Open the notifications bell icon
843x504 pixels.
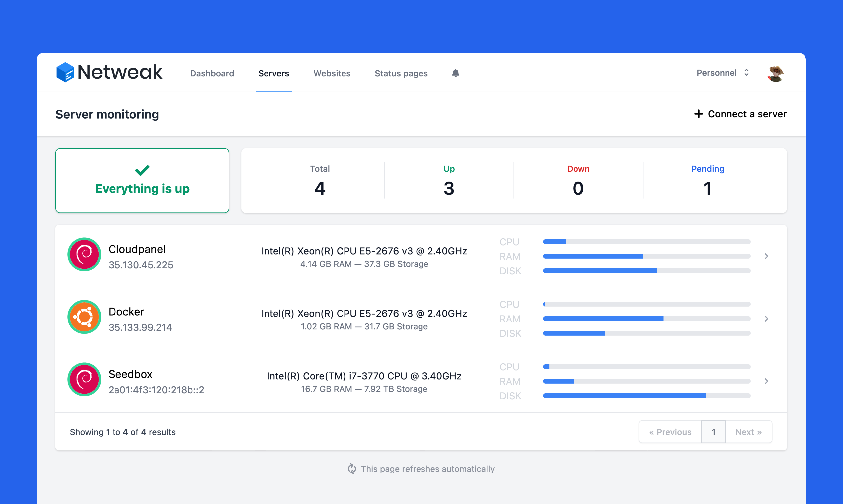click(x=455, y=73)
